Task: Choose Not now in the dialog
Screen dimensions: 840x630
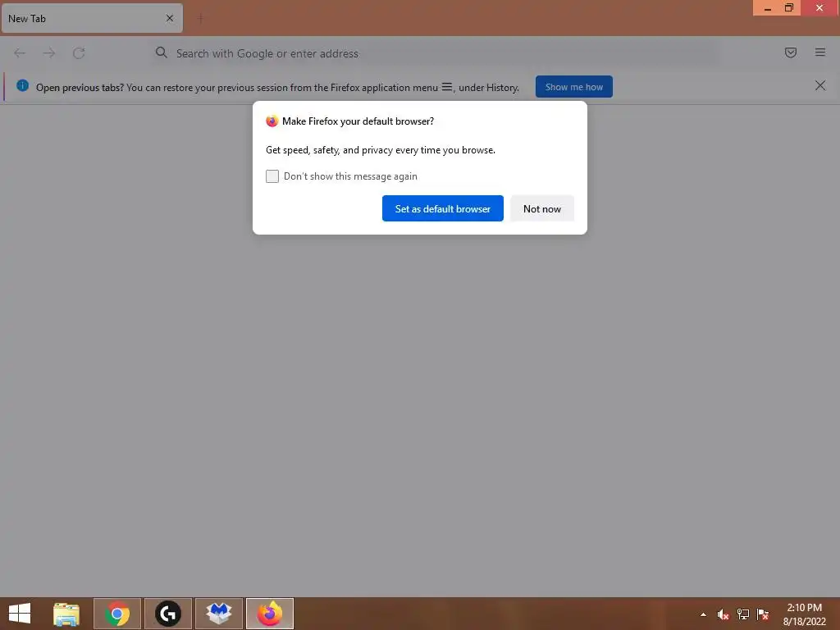Action: click(x=542, y=208)
